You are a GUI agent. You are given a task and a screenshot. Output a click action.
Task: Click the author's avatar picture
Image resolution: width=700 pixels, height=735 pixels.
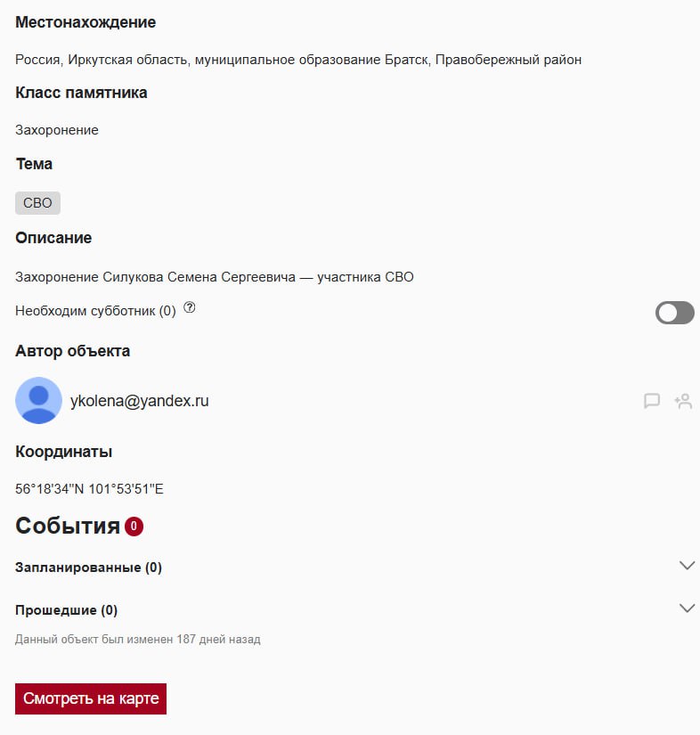click(38, 401)
